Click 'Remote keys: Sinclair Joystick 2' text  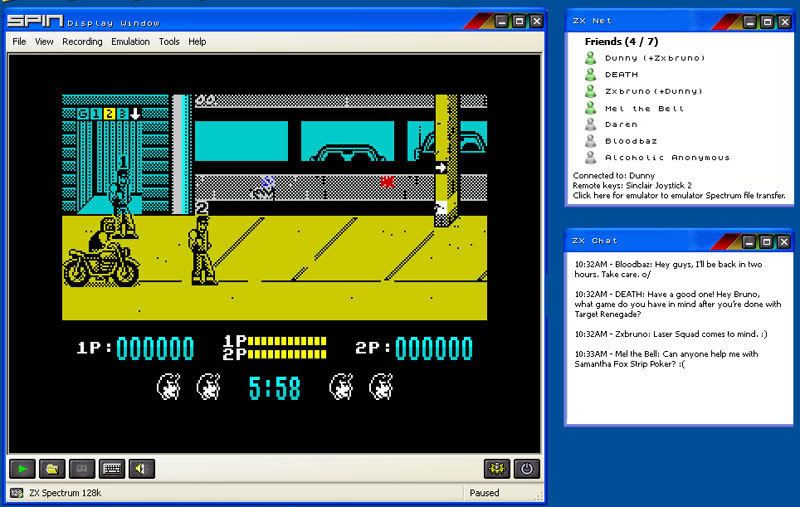pos(632,186)
